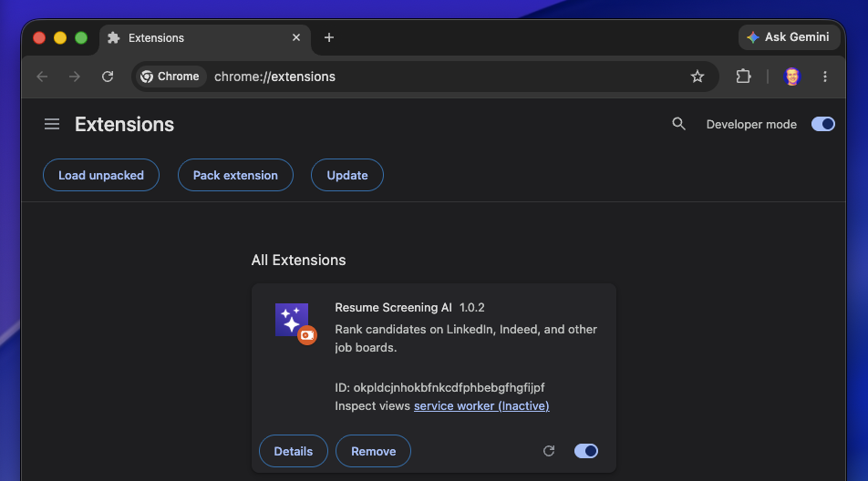Click the Extensions page heading

[x=125, y=125]
